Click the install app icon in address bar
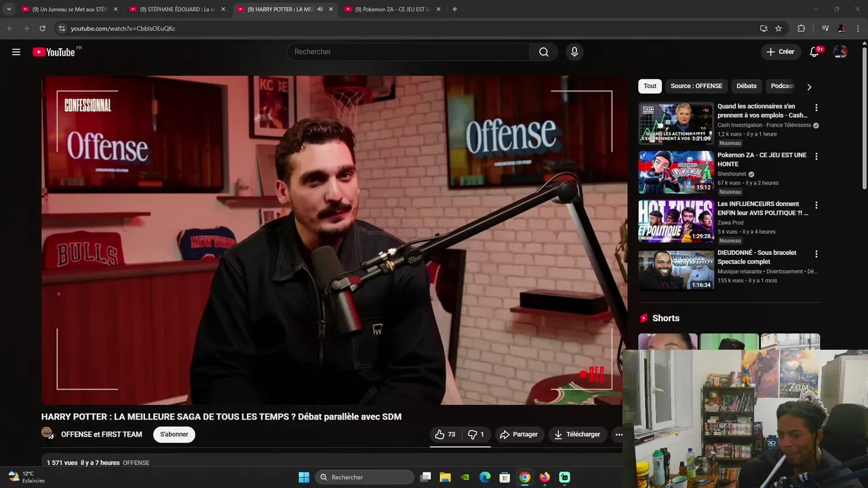The width and height of the screenshot is (868, 488). click(764, 28)
